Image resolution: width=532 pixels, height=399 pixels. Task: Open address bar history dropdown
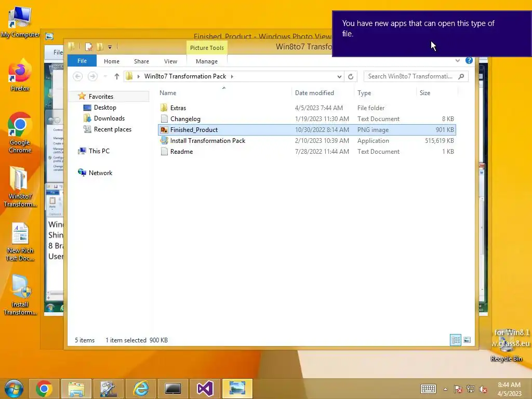(339, 76)
